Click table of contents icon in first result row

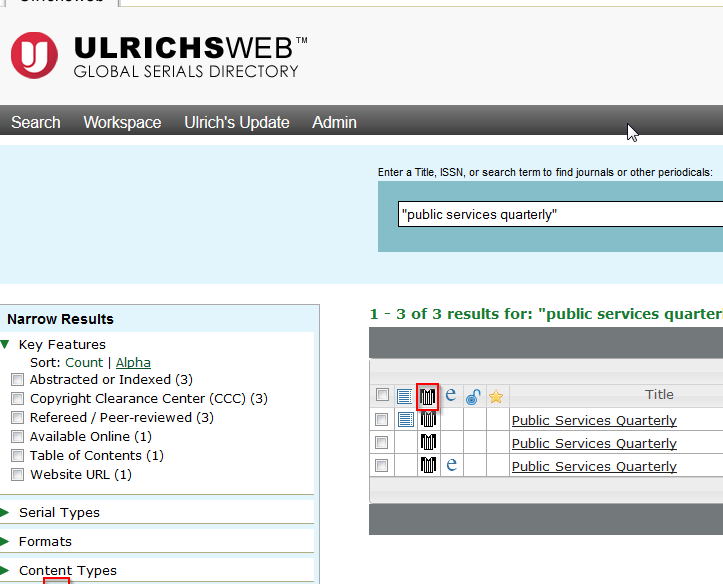point(406,419)
